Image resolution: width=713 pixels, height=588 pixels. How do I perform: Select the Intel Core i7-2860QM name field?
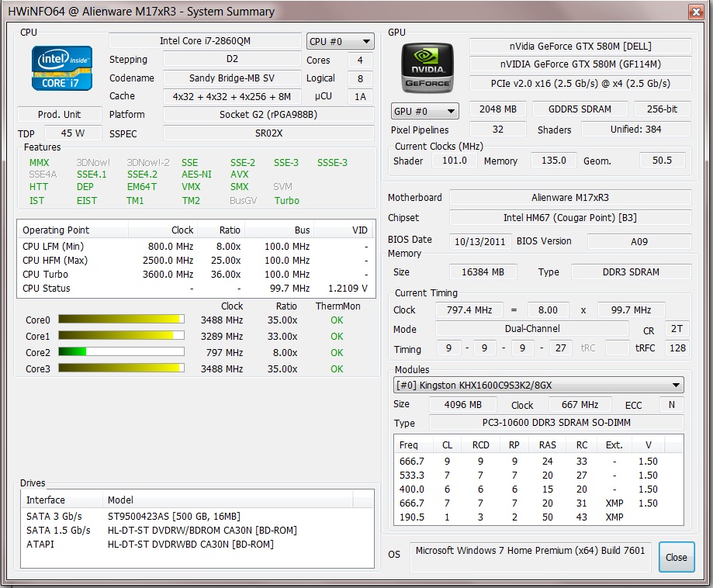205,41
